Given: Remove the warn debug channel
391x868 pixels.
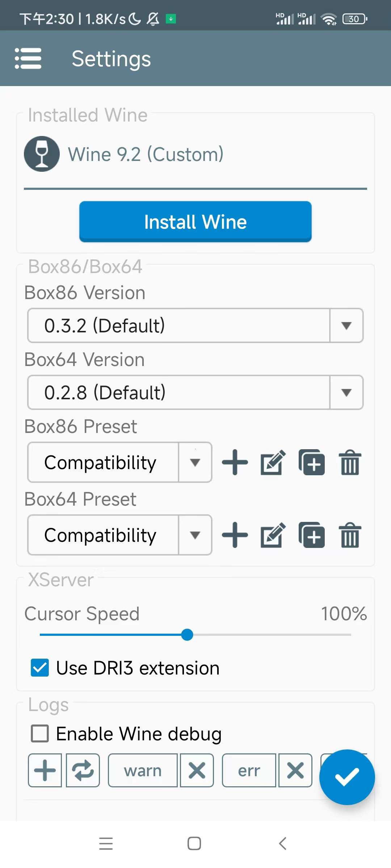Looking at the screenshot, I should tap(197, 770).
